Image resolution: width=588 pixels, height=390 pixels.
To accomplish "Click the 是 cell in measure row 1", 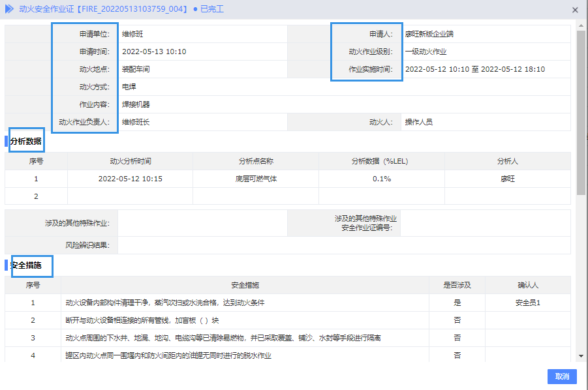I will [x=457, y=303].
